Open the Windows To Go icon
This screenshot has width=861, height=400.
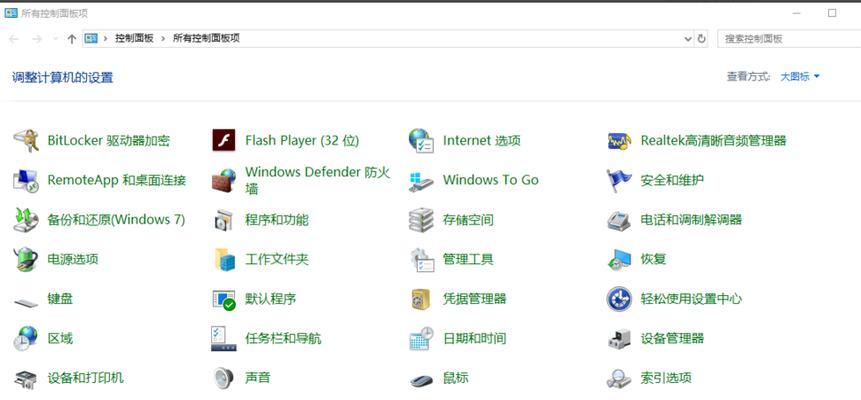click(421, 181)
